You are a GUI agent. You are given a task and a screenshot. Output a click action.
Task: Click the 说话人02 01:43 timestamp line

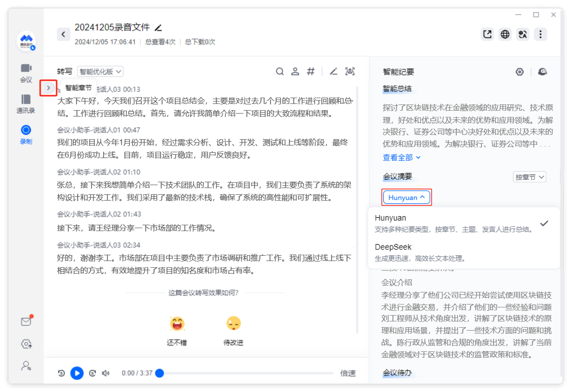[99, 214]
